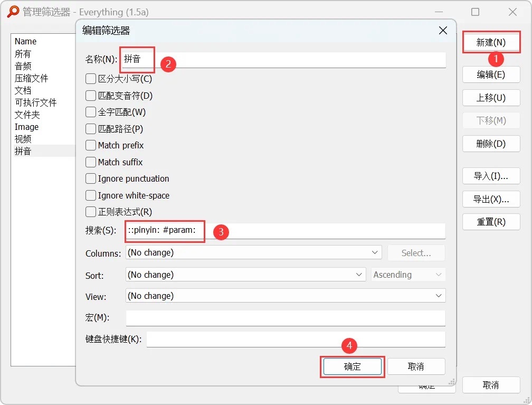Minimize the 管理筛选器 window

pos(439,12)
